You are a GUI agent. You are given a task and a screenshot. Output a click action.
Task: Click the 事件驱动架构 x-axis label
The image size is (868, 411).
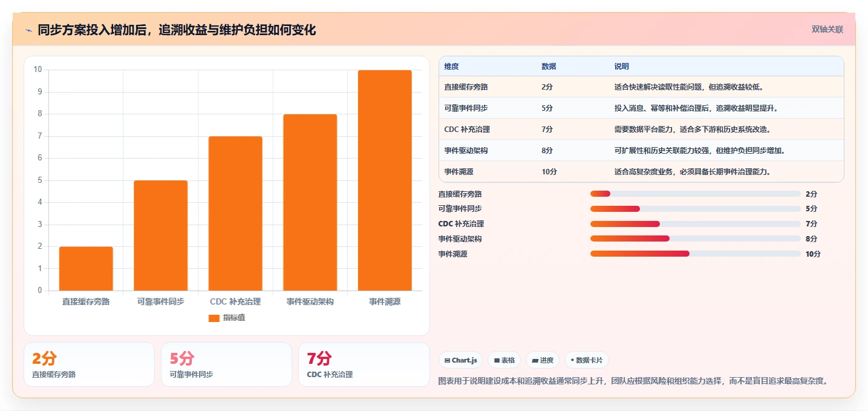(310, 301)
